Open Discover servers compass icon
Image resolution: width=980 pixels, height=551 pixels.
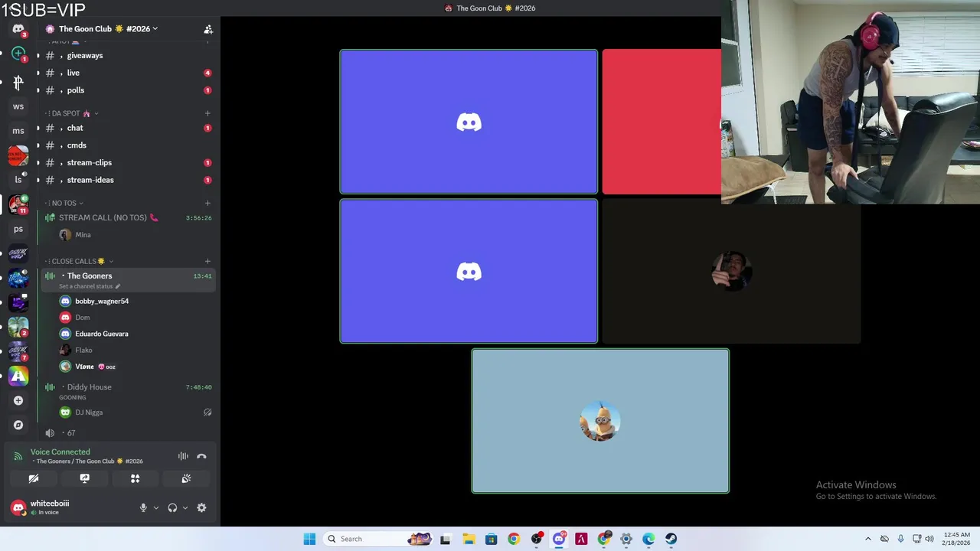[18, 425]
